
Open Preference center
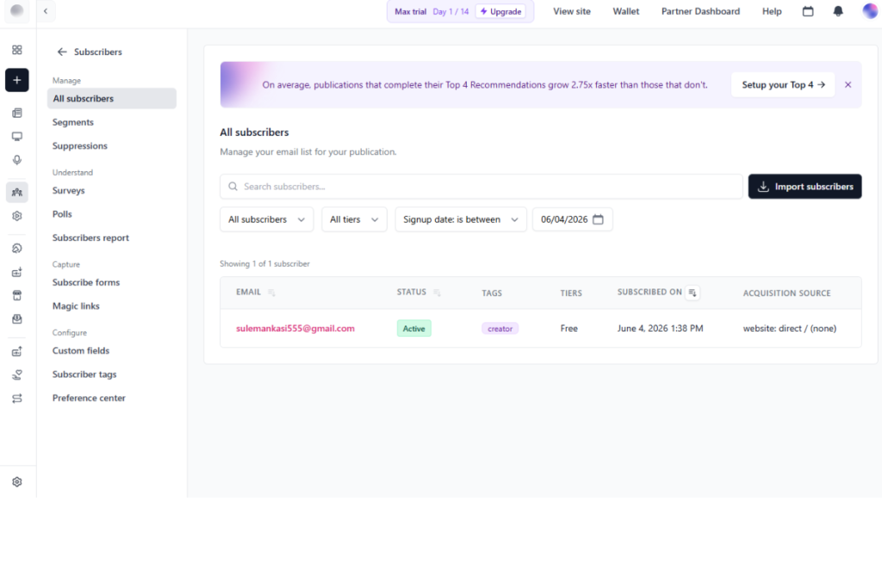tap(89, 398)
